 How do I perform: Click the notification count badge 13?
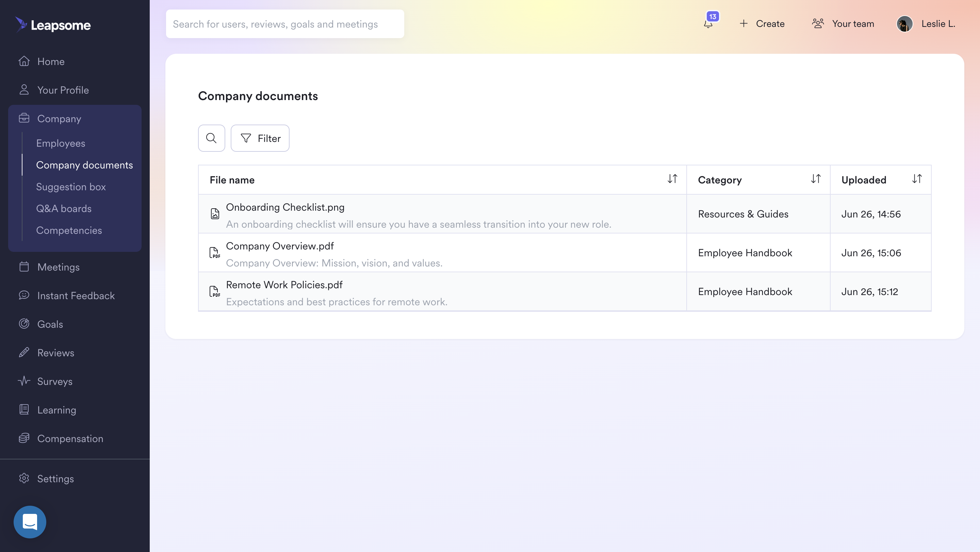click(x=713, y=16)
